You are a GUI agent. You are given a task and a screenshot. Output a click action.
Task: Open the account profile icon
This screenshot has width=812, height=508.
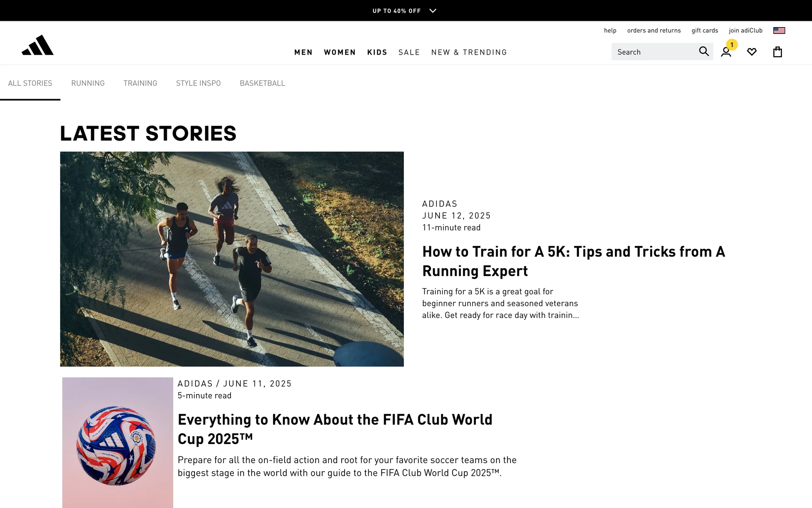coord(726,52)
